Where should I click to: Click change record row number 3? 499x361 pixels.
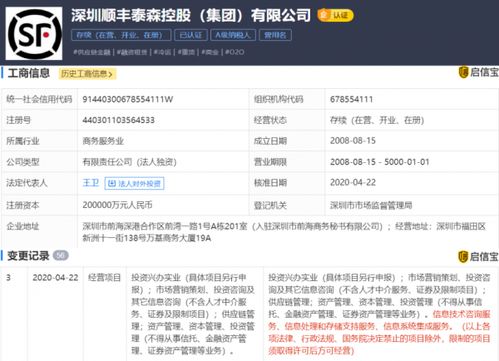click(x=8, y=278)
